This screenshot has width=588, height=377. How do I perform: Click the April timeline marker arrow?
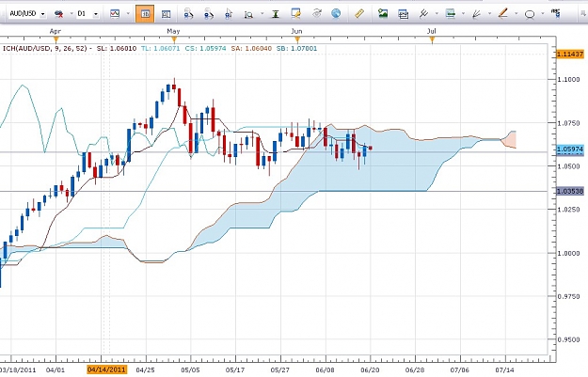(x=56, y=39)
